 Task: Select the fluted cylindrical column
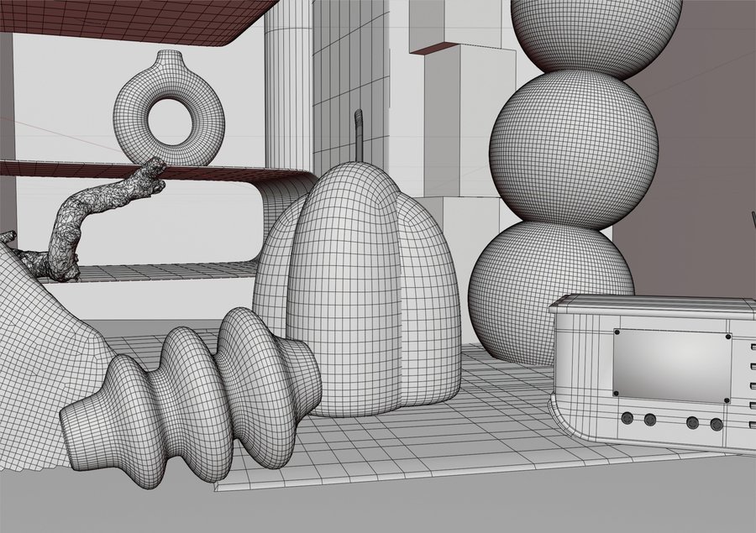[288, 86]
